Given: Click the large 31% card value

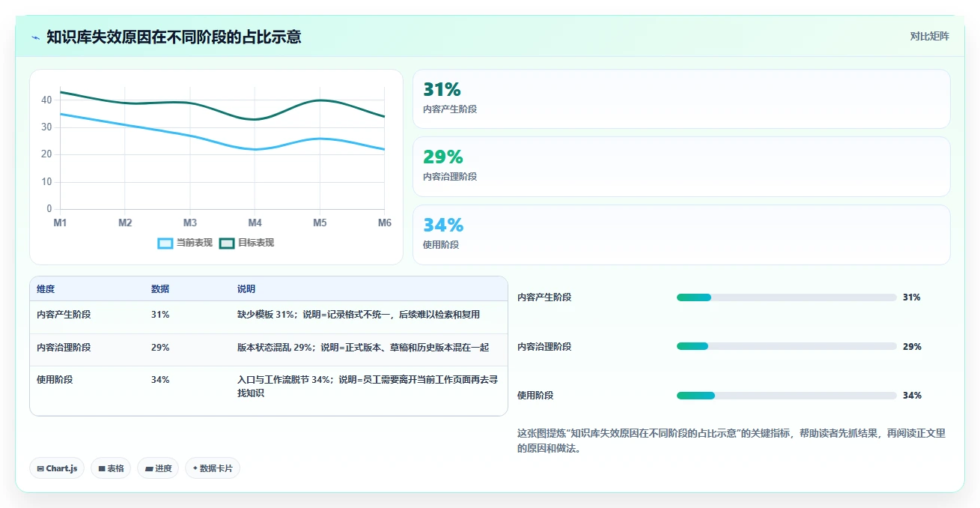Looking at the screenshot, I should click(x=442, y=90).
